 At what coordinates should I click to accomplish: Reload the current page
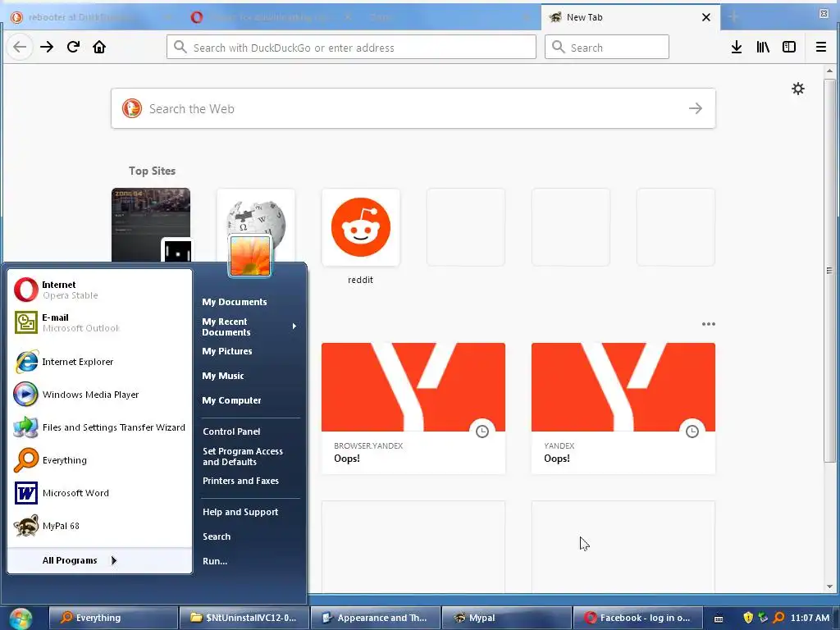73,47
